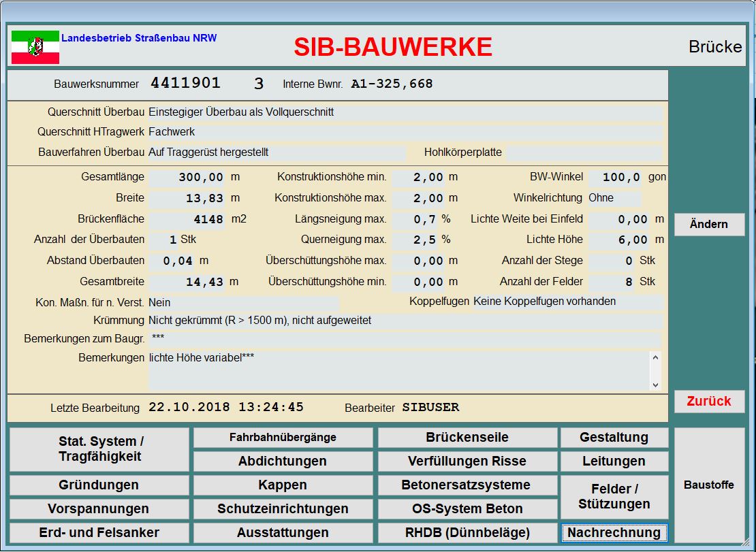The width and height of the screenshot is (756, 552).
Task: Click the Querschnitt HTragwerk field 'Fachwerk'
Action: point(405,133)
